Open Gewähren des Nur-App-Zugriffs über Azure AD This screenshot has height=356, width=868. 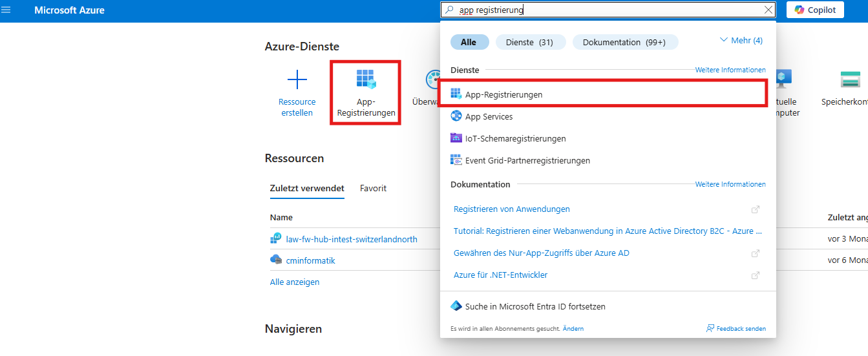pyautogui.click(x=542, y=253)
